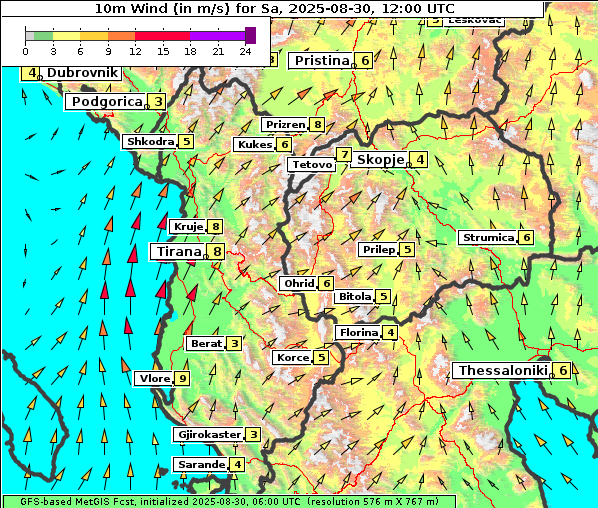Select the Tirana city label

179,252
